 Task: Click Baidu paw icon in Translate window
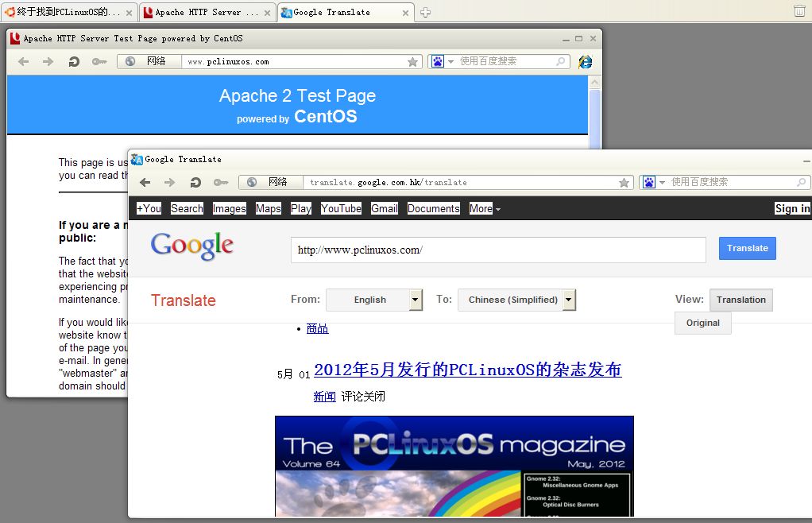pos(649,182)
